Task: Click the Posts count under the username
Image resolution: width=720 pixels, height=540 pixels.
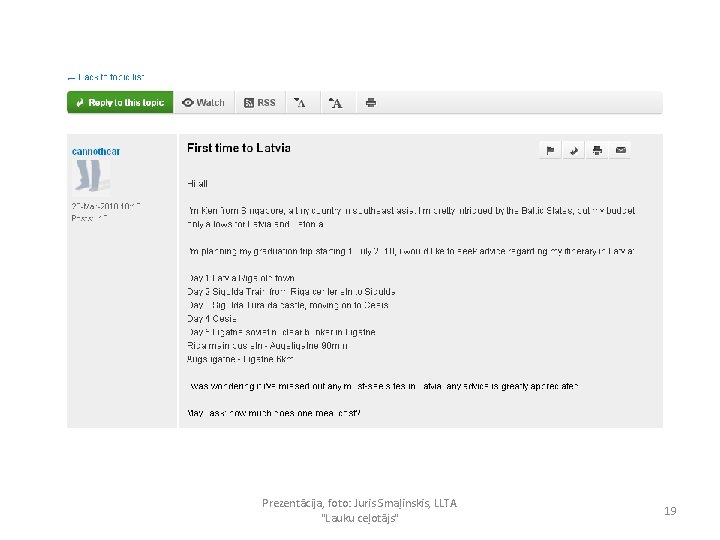Action: pos(89,218)
